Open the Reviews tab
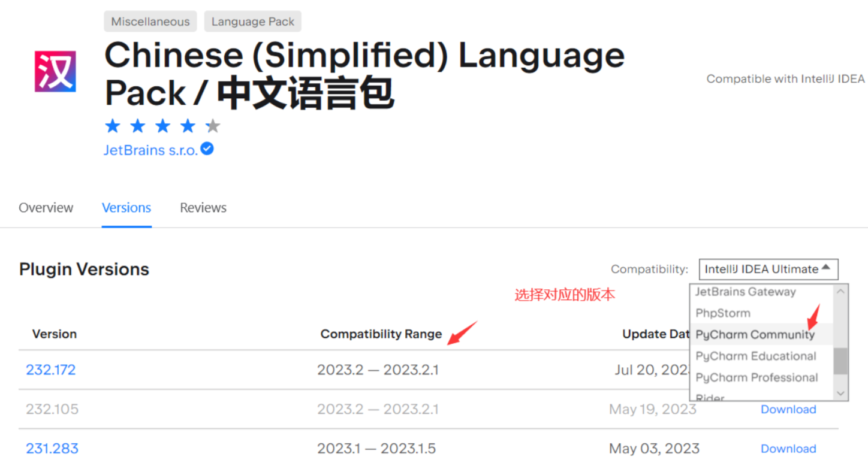Screen dimensions: 868x460 click(203, 208)
